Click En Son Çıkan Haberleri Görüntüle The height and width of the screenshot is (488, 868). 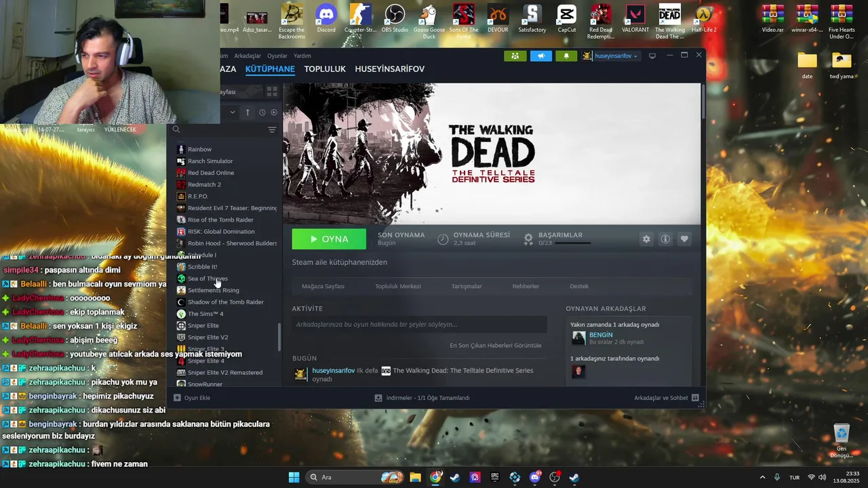(496, 345)
